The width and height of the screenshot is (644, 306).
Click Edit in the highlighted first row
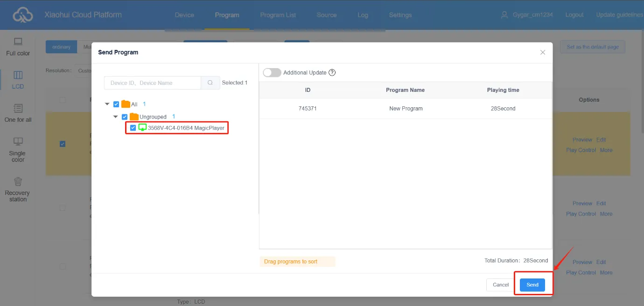(x=601, y=139)
